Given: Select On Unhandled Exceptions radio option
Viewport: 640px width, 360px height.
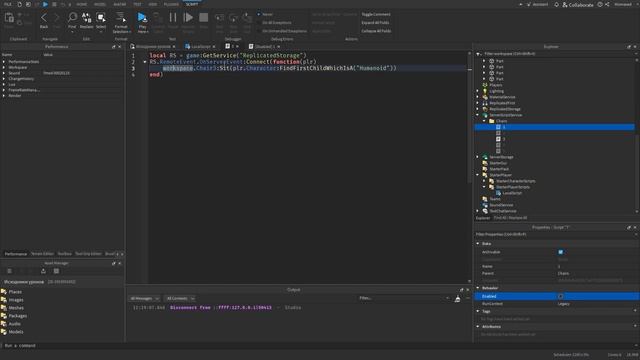Looking at the screenshot, I should [259, 31].
